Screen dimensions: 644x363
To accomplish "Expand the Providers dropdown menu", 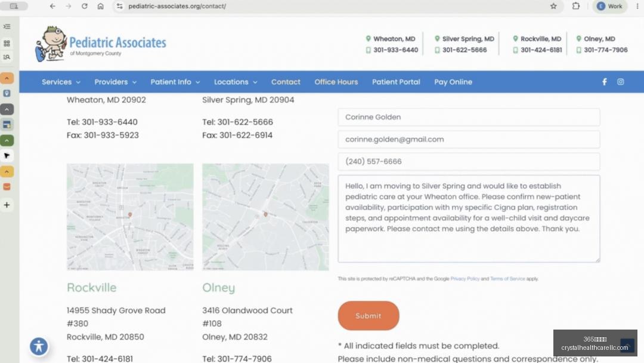I will 116,82.
